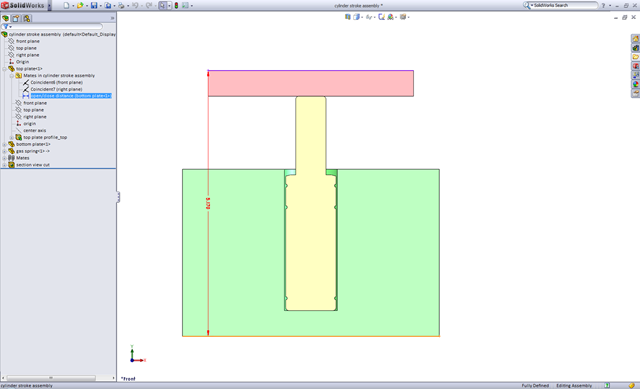Screen dimensions: 640x389
Task: Select top plate<1> in the tree
Action: (x=29, y=69)
